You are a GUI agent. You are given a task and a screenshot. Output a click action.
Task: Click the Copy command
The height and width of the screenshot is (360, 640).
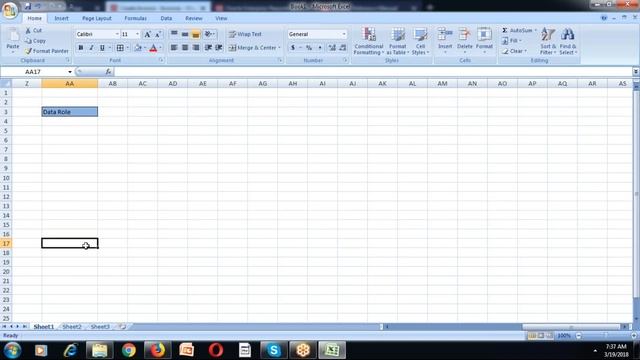(35, 41)
